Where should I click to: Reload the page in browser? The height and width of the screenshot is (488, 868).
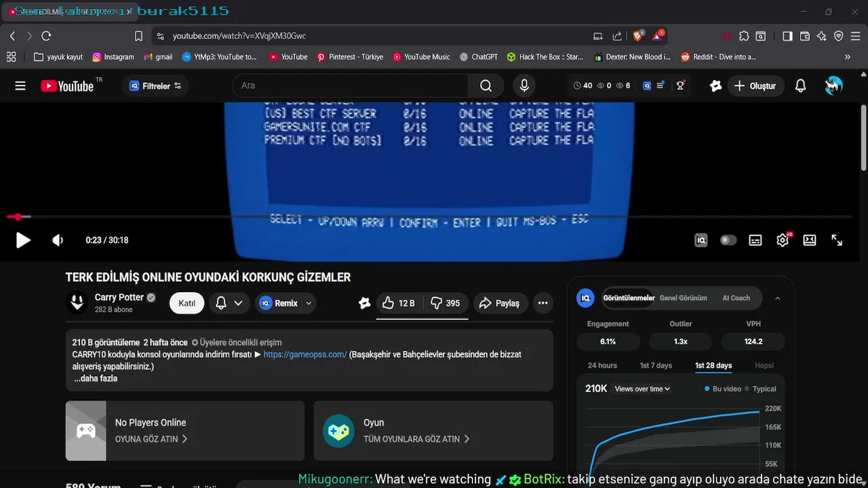(46, 36)
